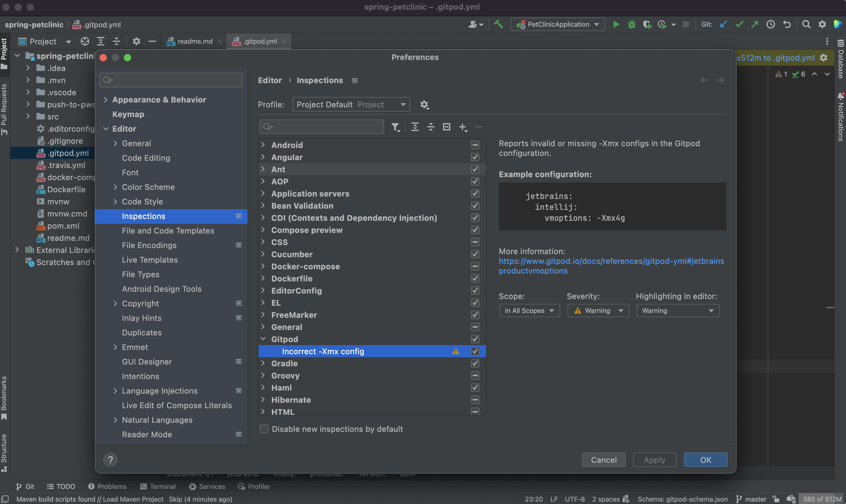
Task: Click the settings search field in Preferences
Action: tap(171, 80)
